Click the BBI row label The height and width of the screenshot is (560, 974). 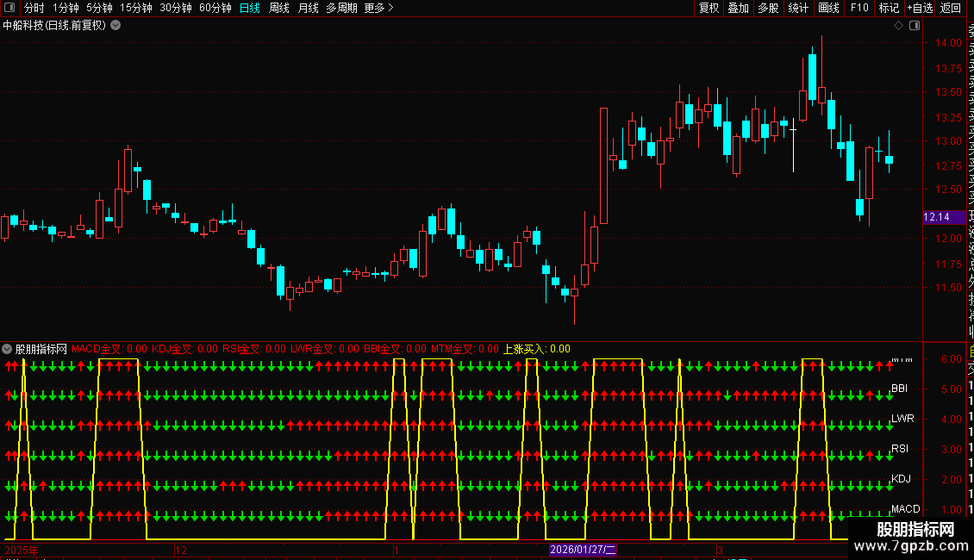click(x=900, y=389)
